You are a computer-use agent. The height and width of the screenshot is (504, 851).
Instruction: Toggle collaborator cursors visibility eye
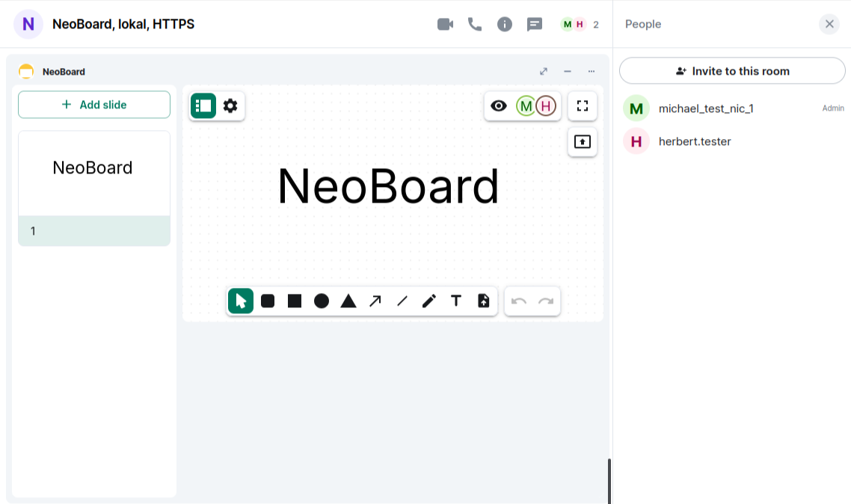tap(499, 106)
